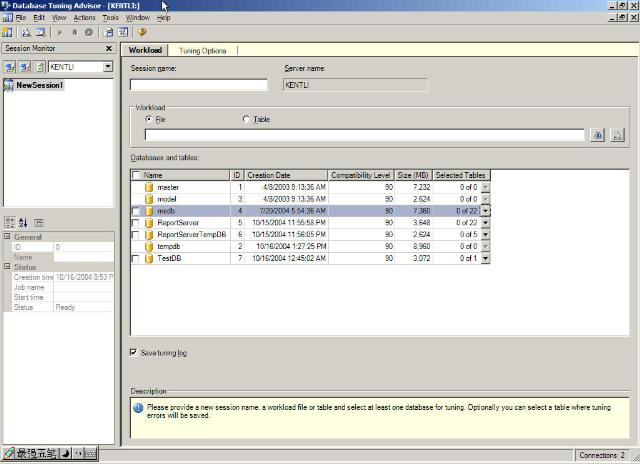This screenshot has height=464, width=640.
Task: Click the Stop Analysis toolbar icon
Action: point(75,32)
